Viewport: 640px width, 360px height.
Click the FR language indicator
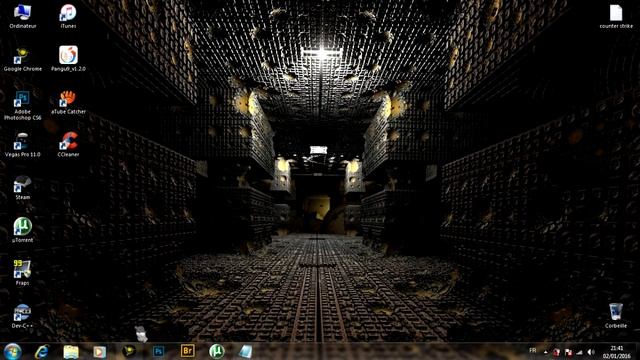pyautogui.click(x=532, y=351)
